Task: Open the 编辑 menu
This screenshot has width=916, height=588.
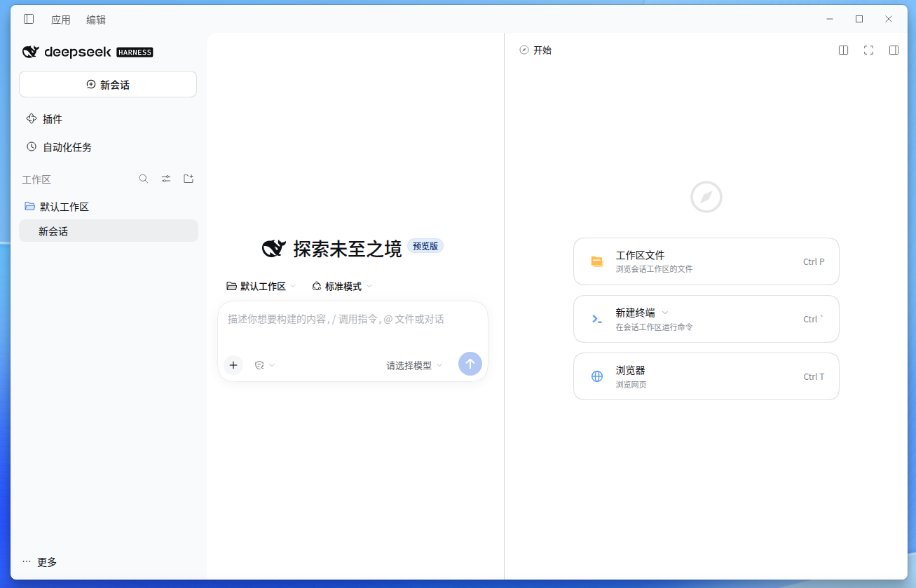Action: (x=96, y=20)
